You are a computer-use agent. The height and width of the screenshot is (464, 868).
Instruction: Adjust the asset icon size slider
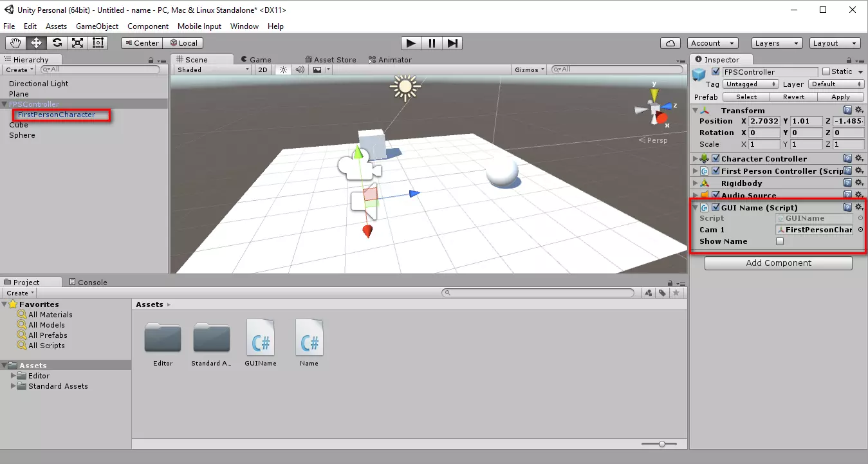tap(661, 444)
